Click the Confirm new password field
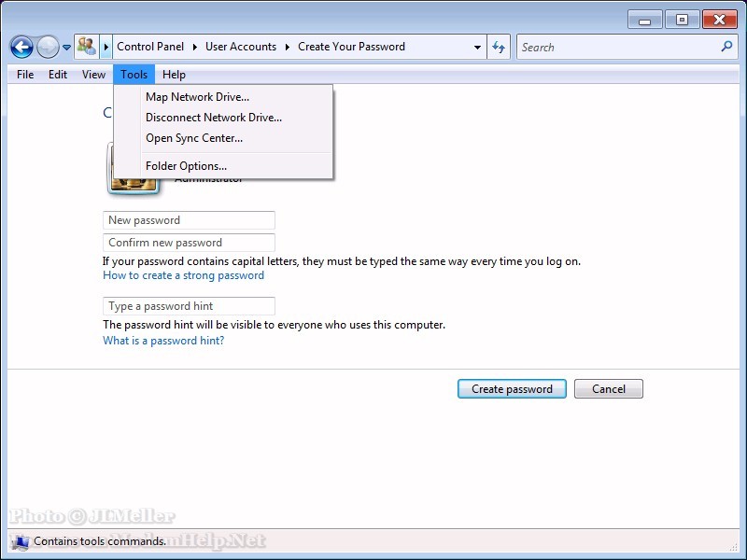 [x=189, y=243]
